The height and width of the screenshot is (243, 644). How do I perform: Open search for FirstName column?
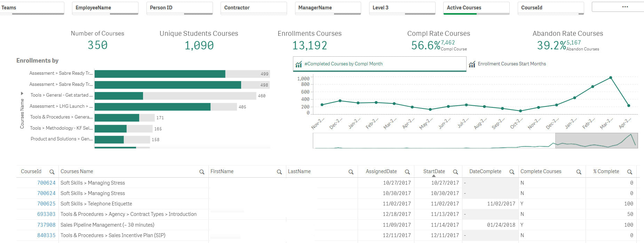(x=279, y=172)
